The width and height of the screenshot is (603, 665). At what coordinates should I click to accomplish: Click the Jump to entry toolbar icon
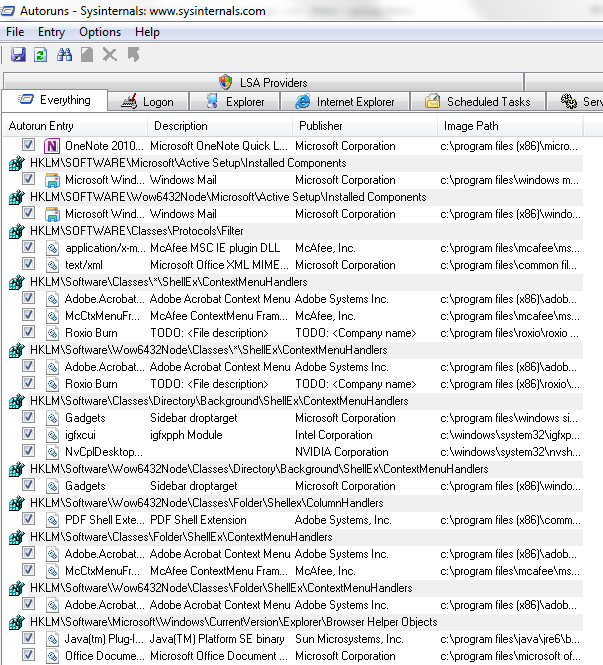coord(134,55)
